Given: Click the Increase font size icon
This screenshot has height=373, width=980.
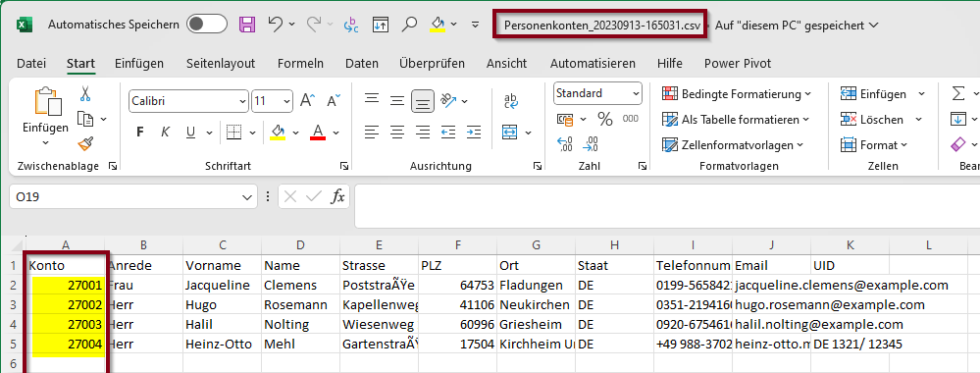Looking at the screenshot, I should tap(307, 100).
